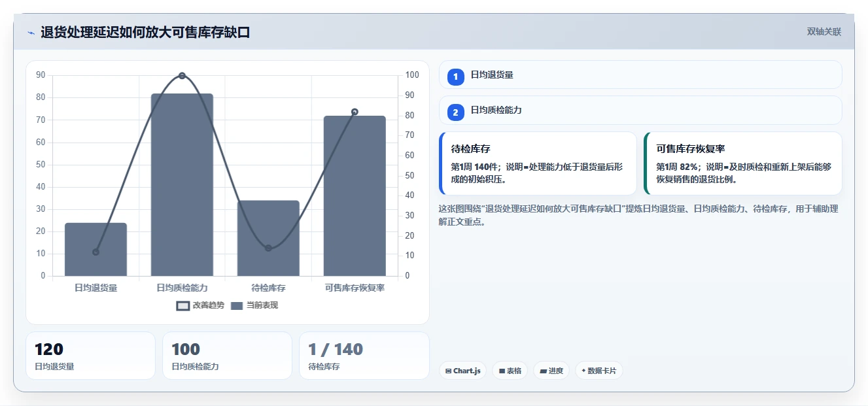Click the summary paragraph starting 这张图围绕
868x406 pixels.
coord(638,215)
